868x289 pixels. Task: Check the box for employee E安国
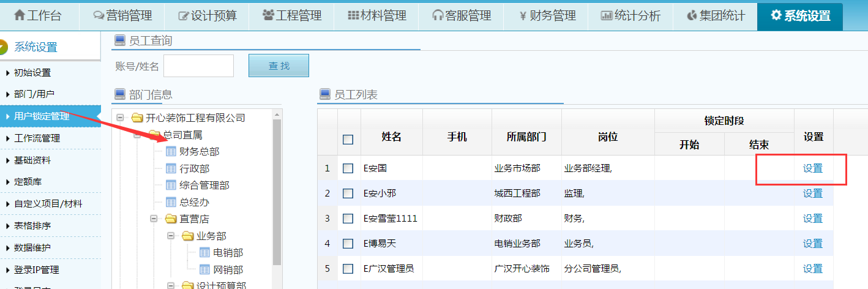pos(348,168)
